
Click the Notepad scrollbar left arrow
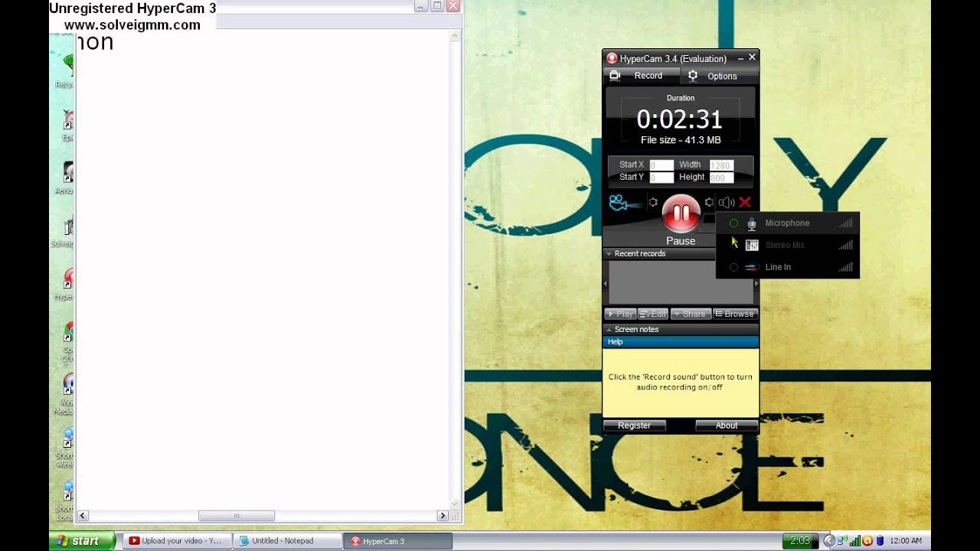[83, 516]
